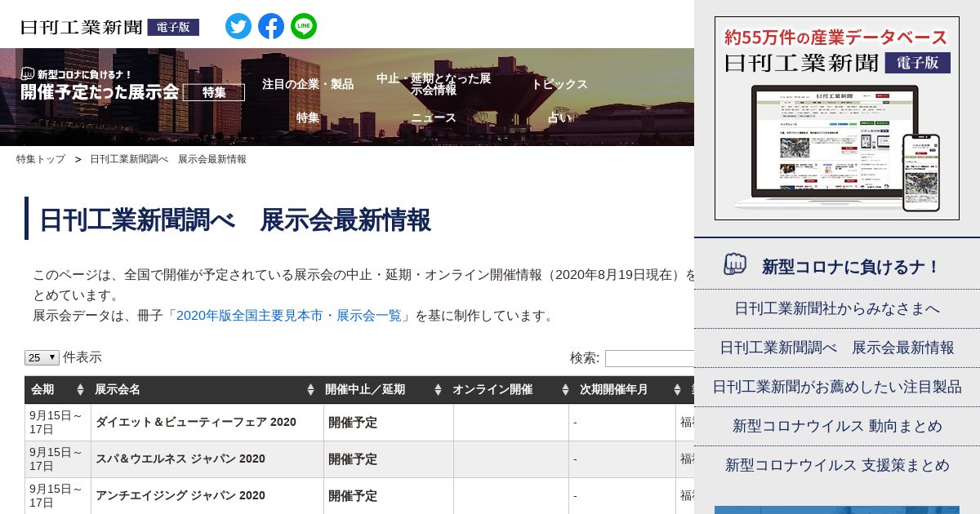Click the 新型コロナに負けるナ fist icon in sidebar
This screenshot has height=514, width=980.
735,264
